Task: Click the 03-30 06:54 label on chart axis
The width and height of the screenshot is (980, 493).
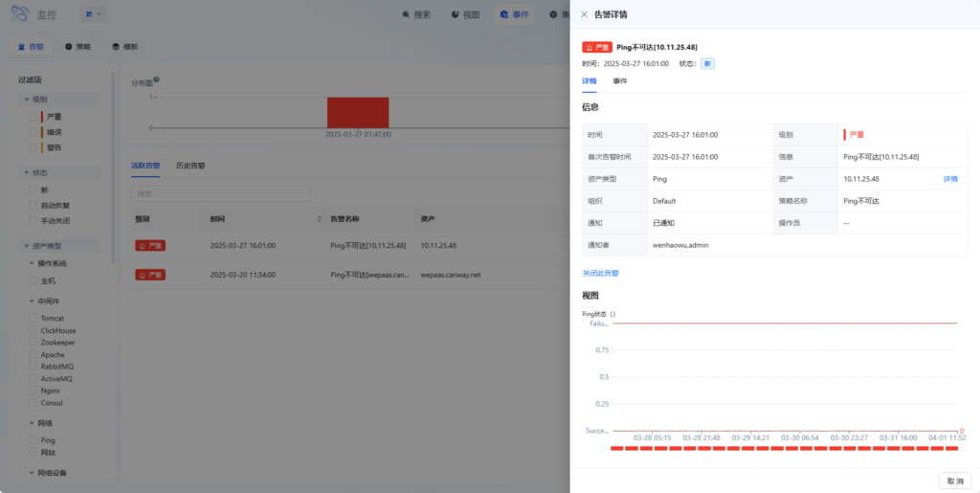Action: (800, 438)
